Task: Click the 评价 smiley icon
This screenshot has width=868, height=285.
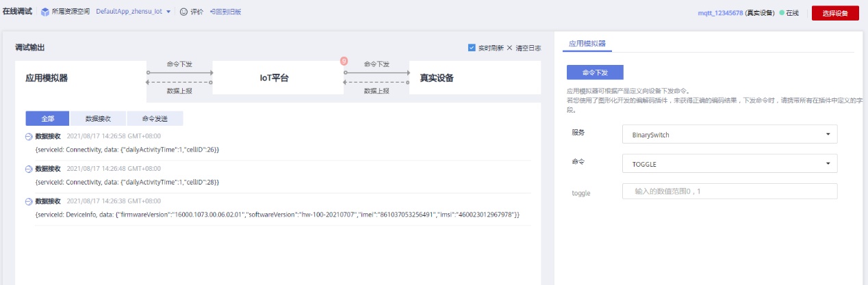Action: pyautogui.click(x=184, y=12)
